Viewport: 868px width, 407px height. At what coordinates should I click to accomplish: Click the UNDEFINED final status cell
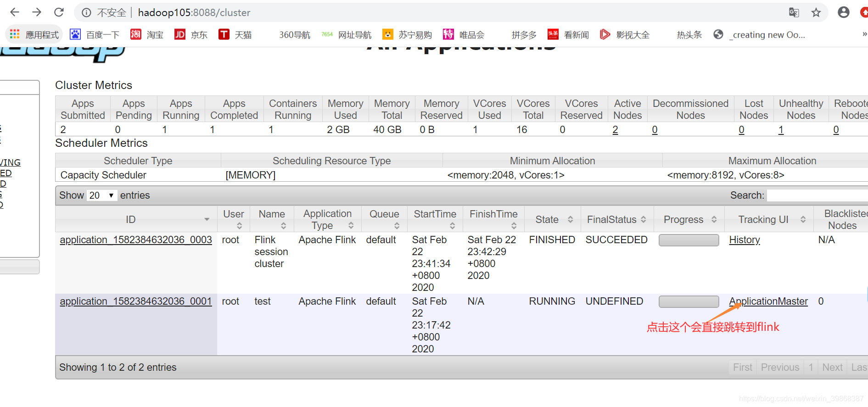[x=614, y=301]
